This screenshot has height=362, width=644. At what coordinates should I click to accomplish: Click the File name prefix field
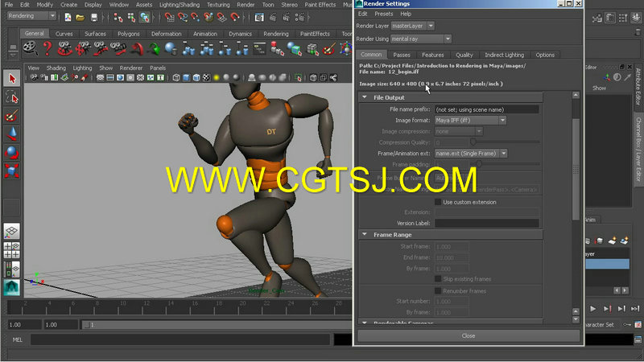click(x=487, y=109)
